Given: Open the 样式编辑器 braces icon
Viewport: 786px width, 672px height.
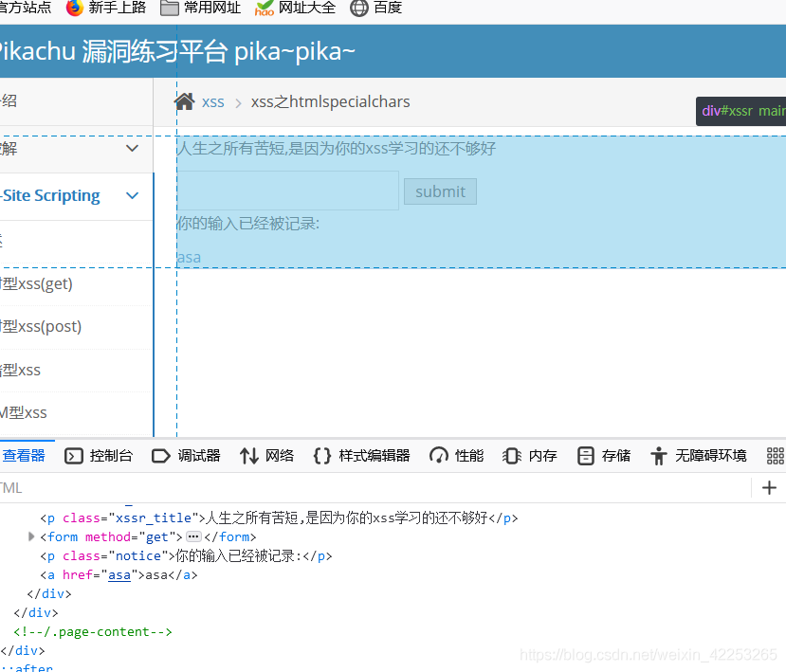Looking at the screenshot, I should click(x=321, y=456).
